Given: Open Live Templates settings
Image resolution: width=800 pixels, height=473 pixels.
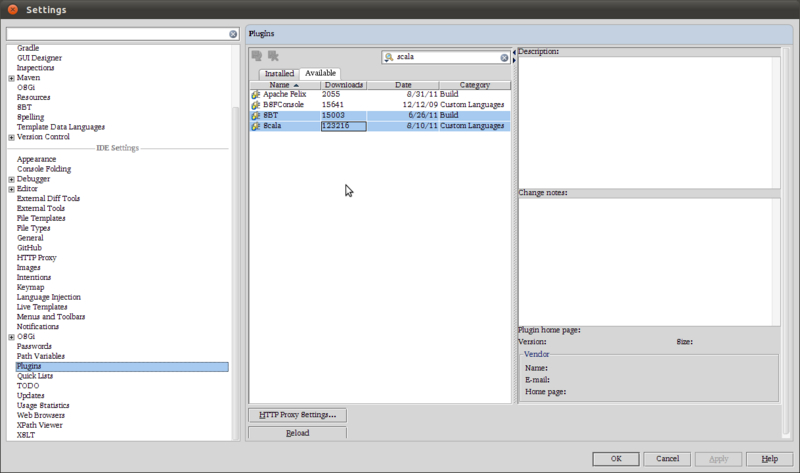Looking at the screenshot, I should [x=42, y=307].
